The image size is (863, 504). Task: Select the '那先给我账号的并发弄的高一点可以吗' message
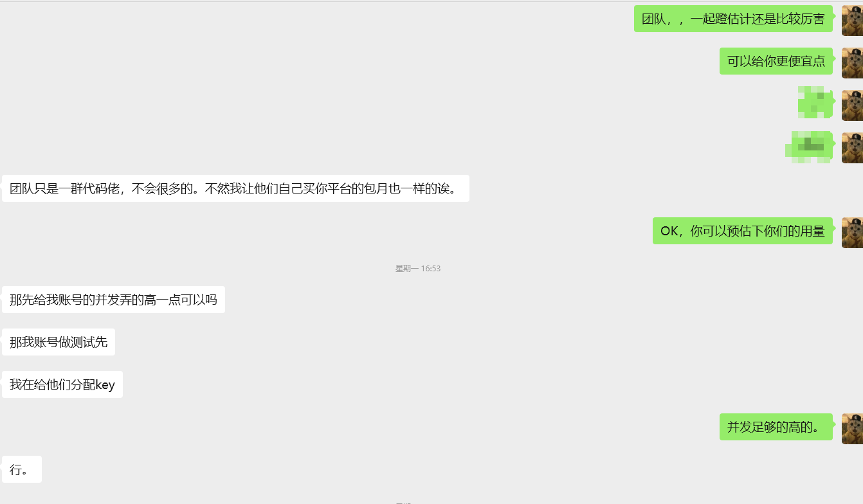click(x=113, y=300)
